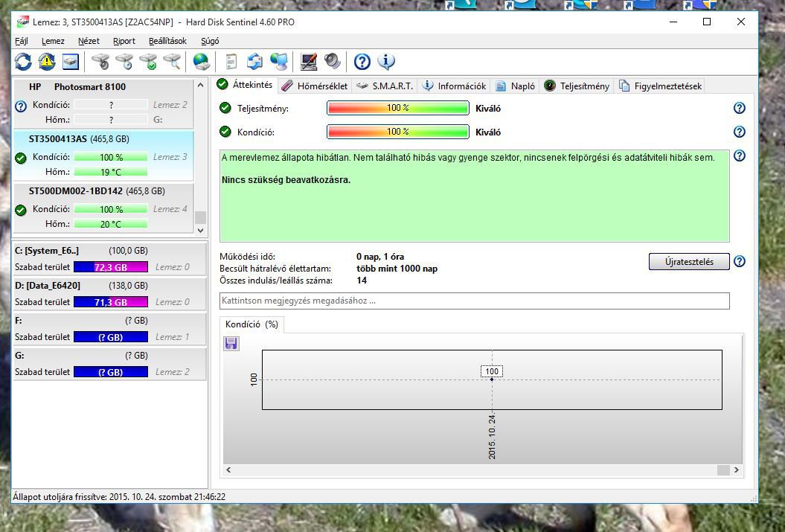Select the HP Photosmart 8100 disk entry
This screenshot has width=785, height=532.
pos(103,103)
